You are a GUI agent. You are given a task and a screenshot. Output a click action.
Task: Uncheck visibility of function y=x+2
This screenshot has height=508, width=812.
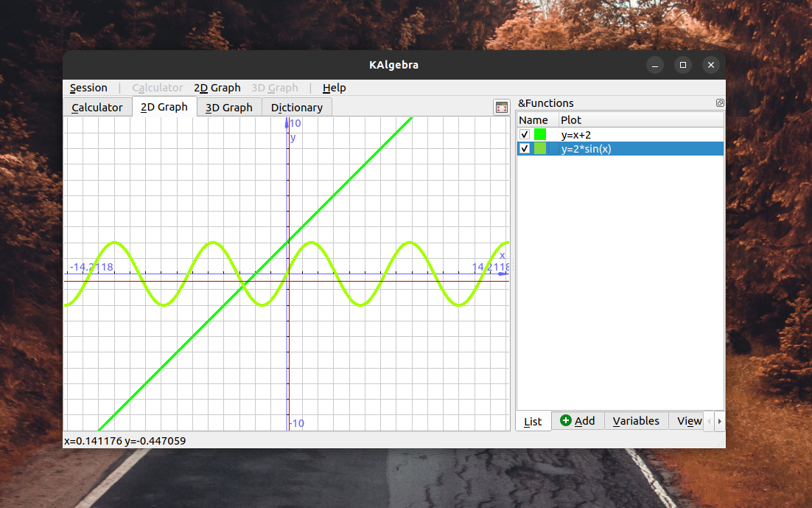[x=524, y=134]
